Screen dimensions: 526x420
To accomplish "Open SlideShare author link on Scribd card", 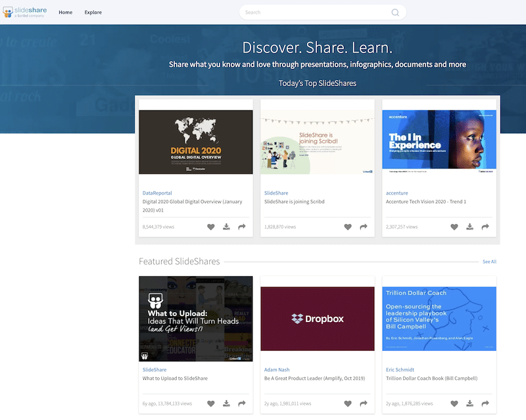I will [276, 193].
